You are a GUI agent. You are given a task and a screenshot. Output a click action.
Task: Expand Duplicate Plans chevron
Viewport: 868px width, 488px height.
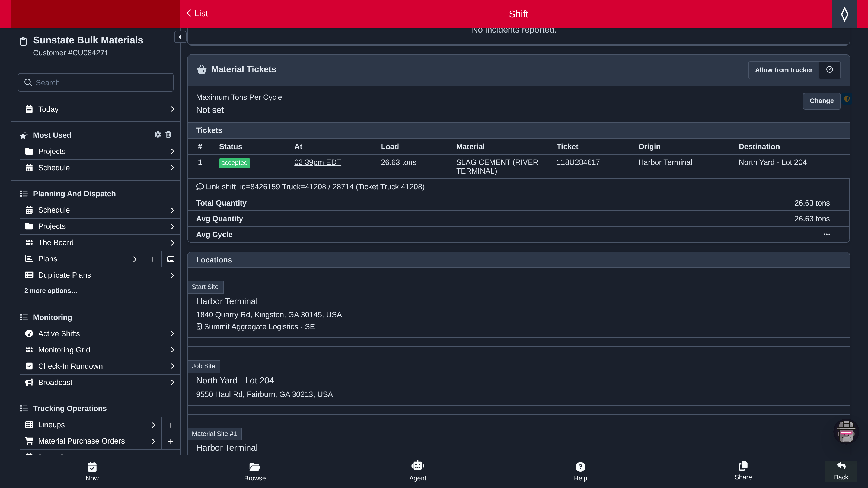point(172,275)
